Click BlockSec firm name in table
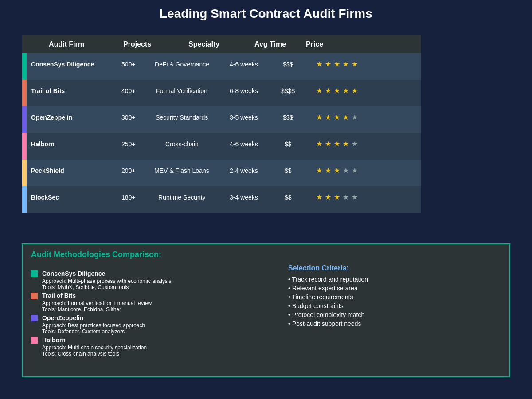 (45, 197)
